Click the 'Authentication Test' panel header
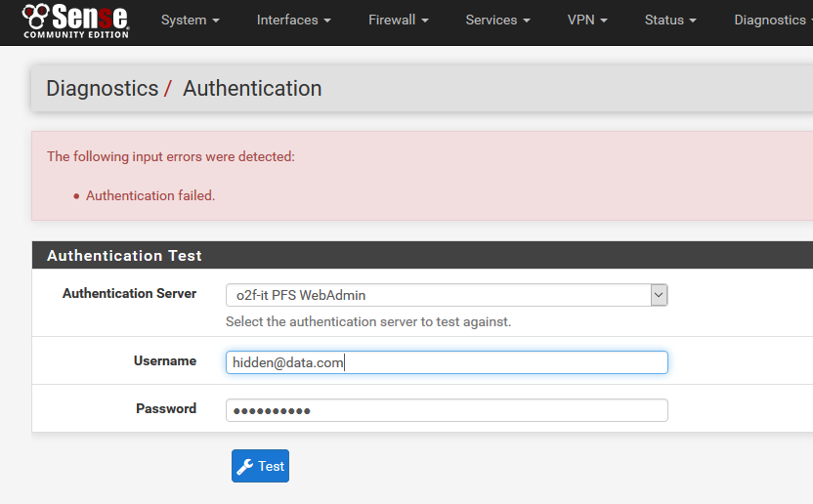Image resolution: width=813 pixels, height=504 pixels. pyautogui.click(x=422, y=255)
